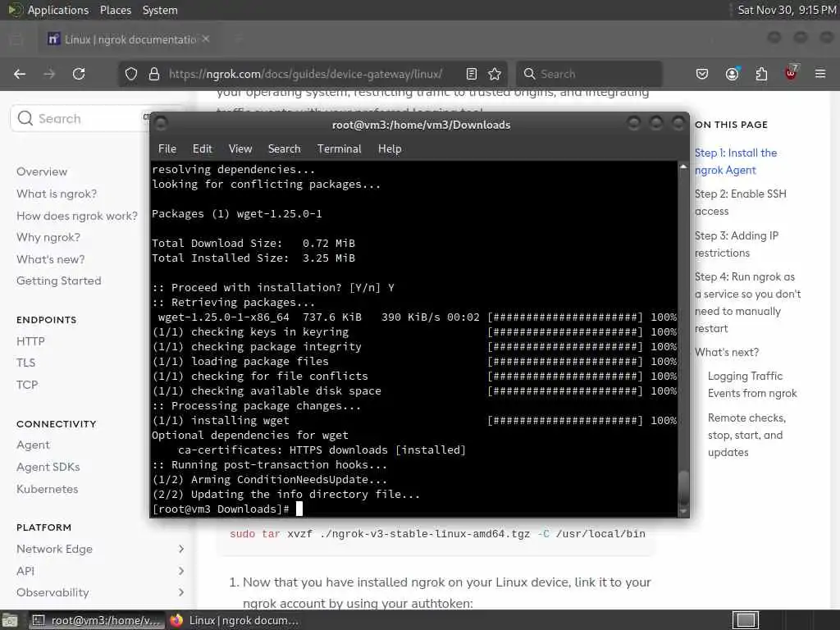Open the HTTP endpoints link
840x630 pixels.
(x=30, y=341)
